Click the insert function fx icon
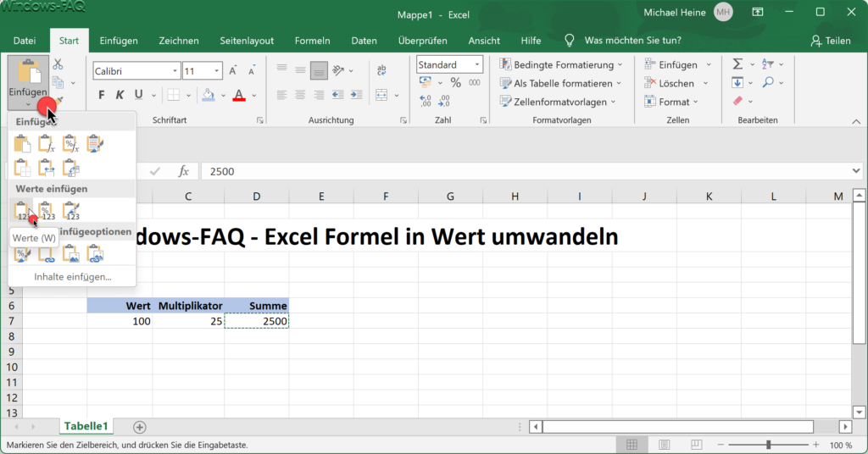The image size is (868, 454). coord(183,171)
